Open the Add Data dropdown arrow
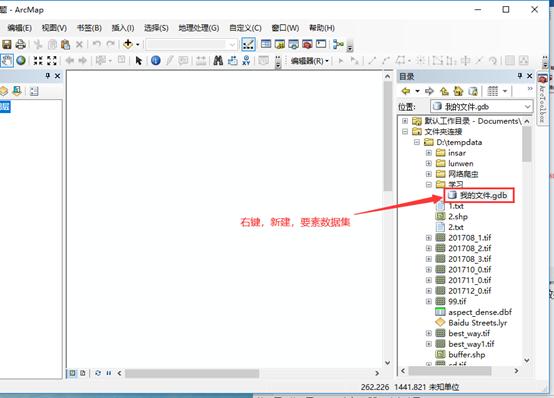554x398 pixels. point(137,45)
